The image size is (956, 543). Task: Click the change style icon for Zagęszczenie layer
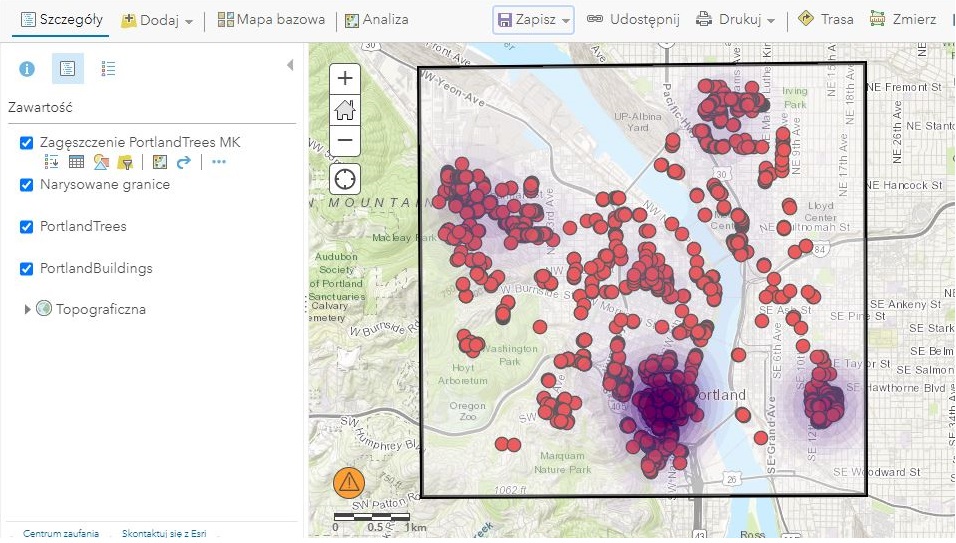(x=101, y=162)
